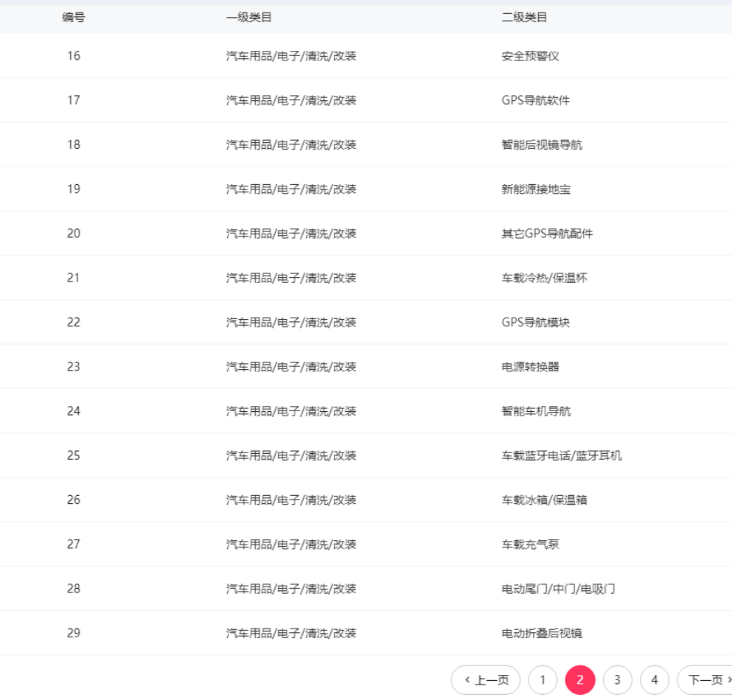The image size is (732, 700).
Task: Select the 其它GPS导航配件 cell
Action: coord(547,234)
